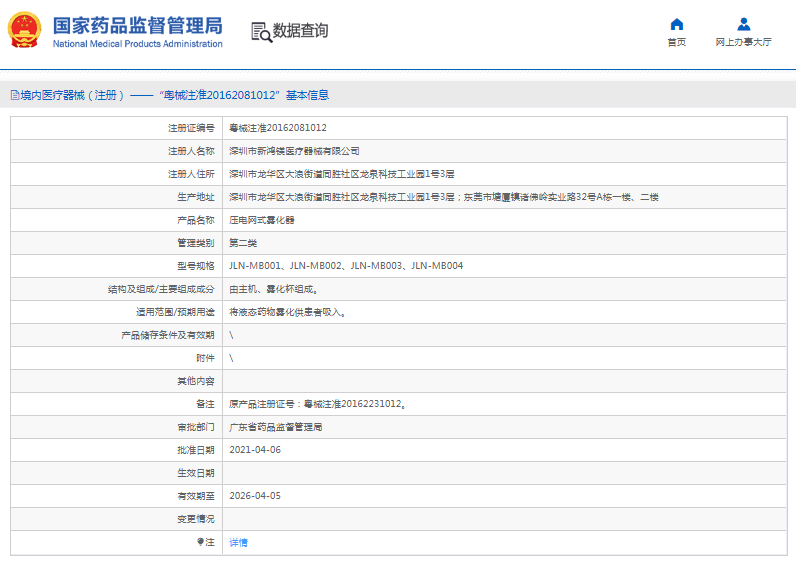Click the 型号规格 value starting with JLN-MB001
This screenshot has height=562, width=796.
click(x=346, y=266)
